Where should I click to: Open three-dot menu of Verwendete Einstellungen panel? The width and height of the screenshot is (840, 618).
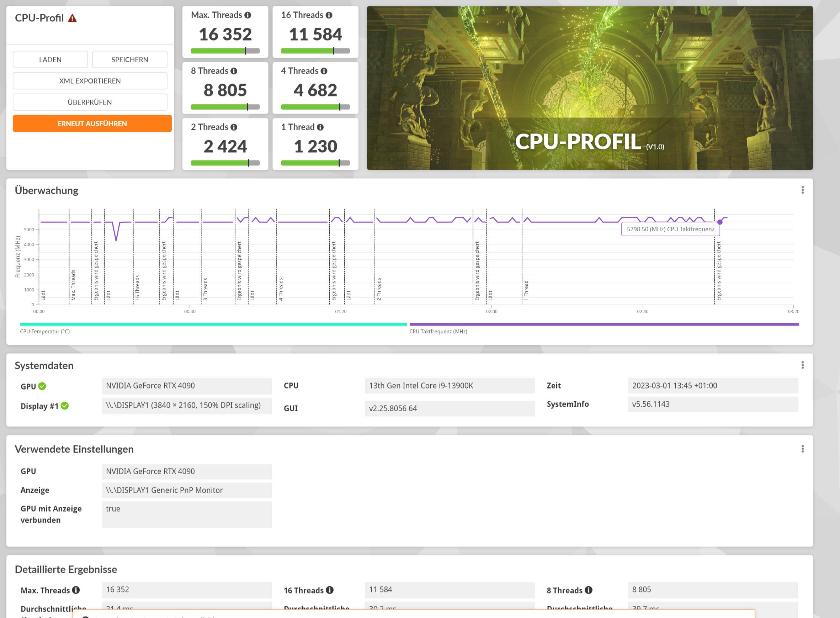pos(802,449)
